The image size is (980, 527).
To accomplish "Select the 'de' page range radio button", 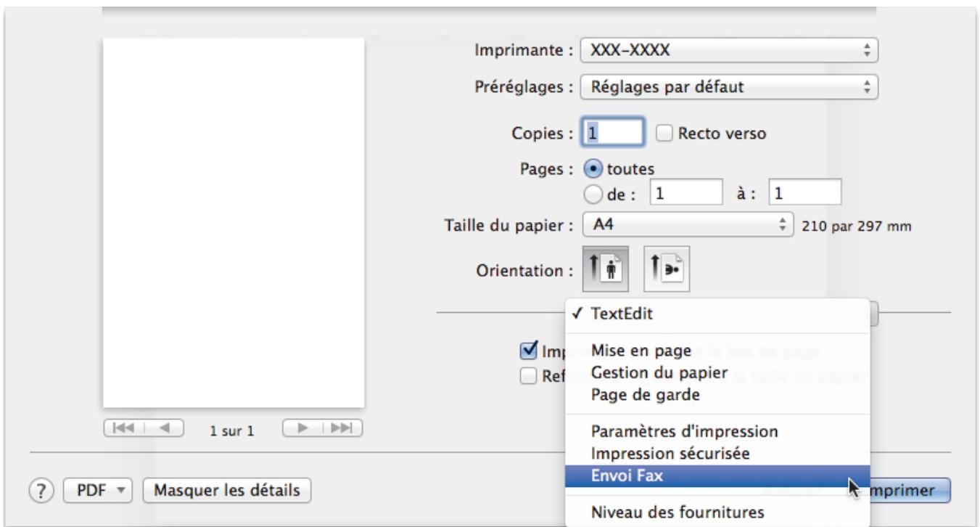I will pyautogui.click(x=593, y=193).
